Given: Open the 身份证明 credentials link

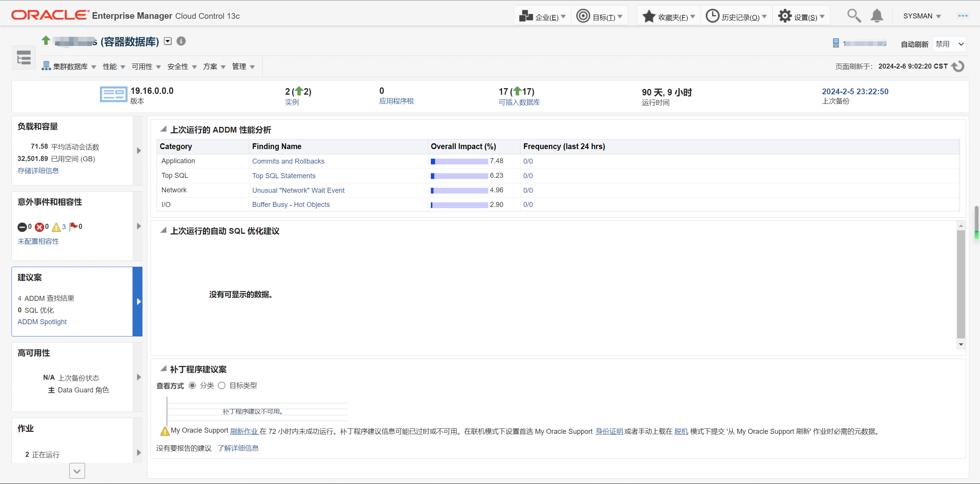Looking at the screenshot, I should click(609, 431).
